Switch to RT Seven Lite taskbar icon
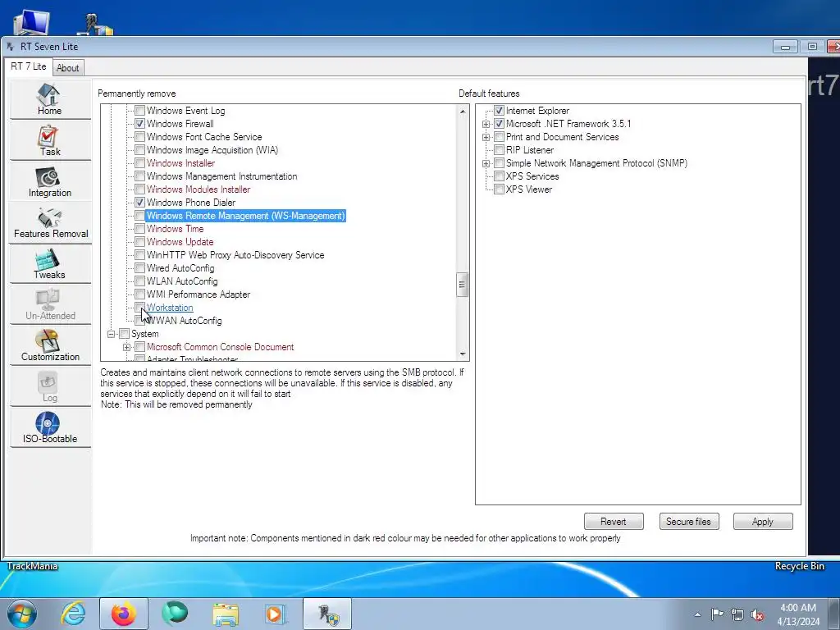The width and height of the screenshot is (840, 630). tap(327, 614)
